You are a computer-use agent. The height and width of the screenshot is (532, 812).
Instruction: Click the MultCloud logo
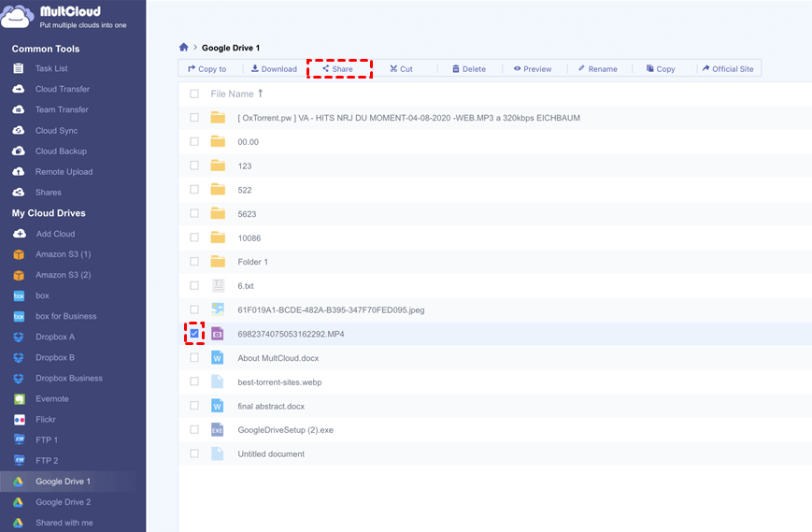point(64,17)
